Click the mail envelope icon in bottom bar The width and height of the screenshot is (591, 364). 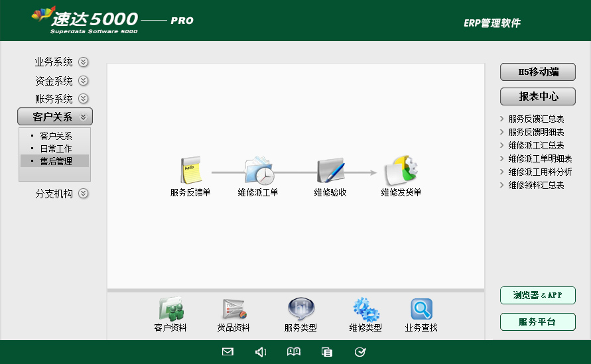click(228, 352)
